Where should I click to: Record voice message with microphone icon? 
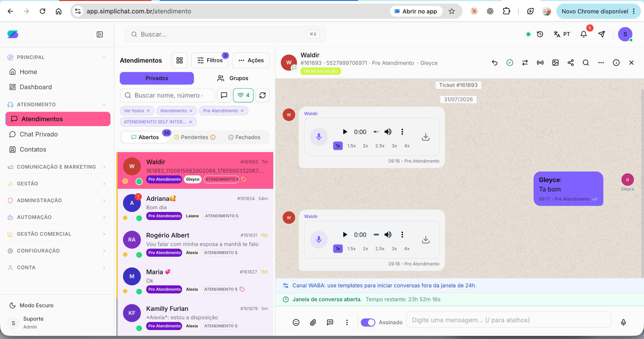coord(623,322)
